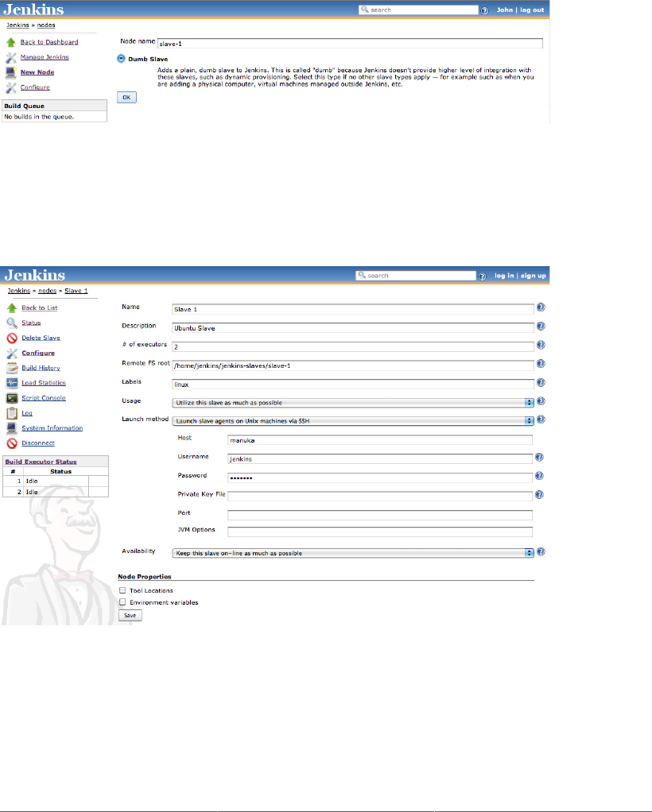The image size is (652, 812).
Task: Click the Manage Jenkins wrench icon
Action: (x=11, y=57)
